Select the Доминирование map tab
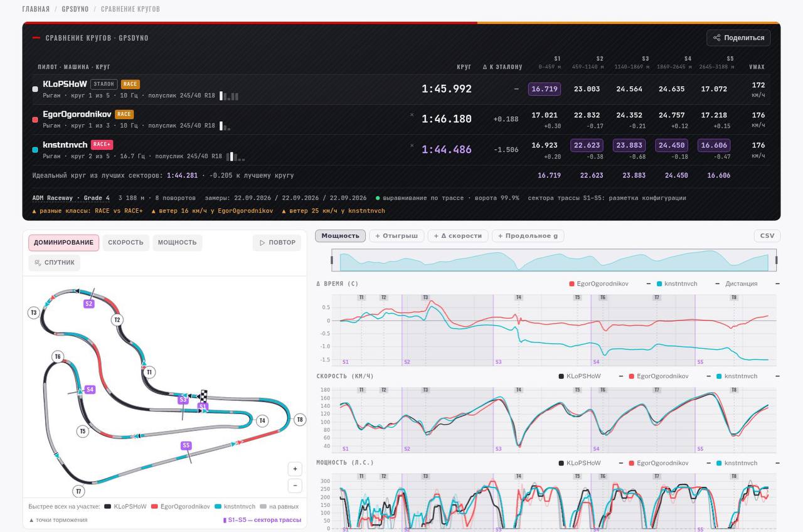The width and height of the screenshot is (803, 532). pos(64,243)
